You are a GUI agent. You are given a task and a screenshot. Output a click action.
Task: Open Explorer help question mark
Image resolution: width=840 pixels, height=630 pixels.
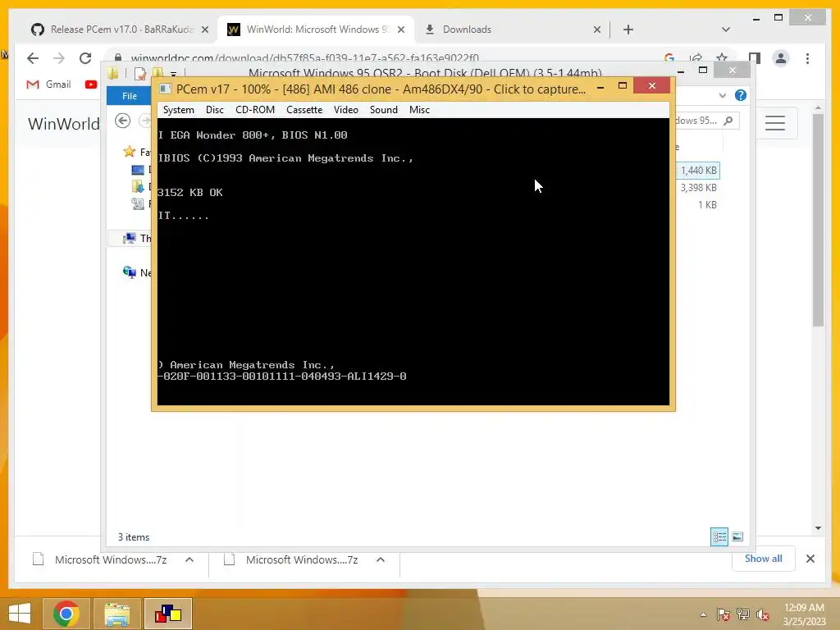(741, 95)
